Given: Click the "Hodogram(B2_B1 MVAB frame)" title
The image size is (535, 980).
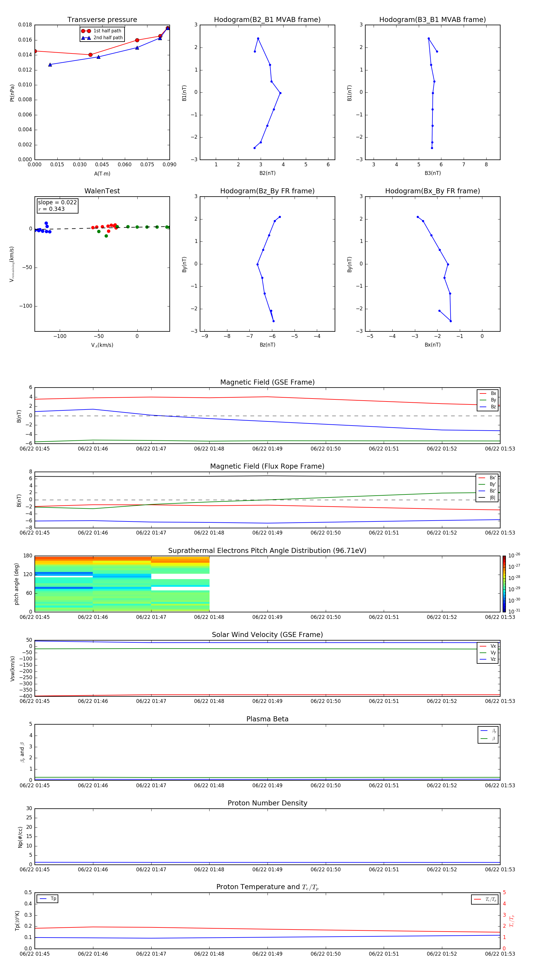Looking at the screenshot, I should (267, 20).
